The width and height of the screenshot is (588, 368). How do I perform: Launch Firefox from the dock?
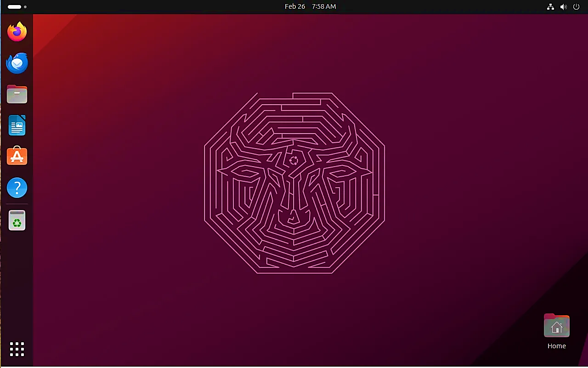[x=17, y=32]
